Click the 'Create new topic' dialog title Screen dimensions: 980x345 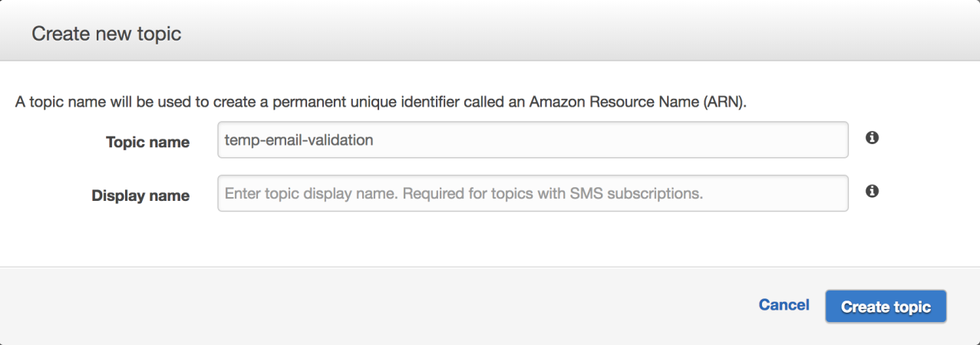106,34
